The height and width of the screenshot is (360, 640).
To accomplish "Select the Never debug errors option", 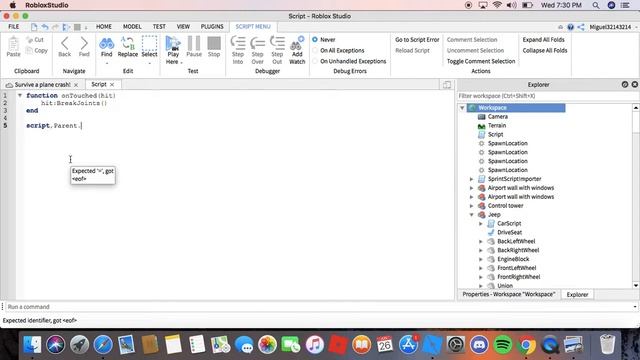I will 315,40.
